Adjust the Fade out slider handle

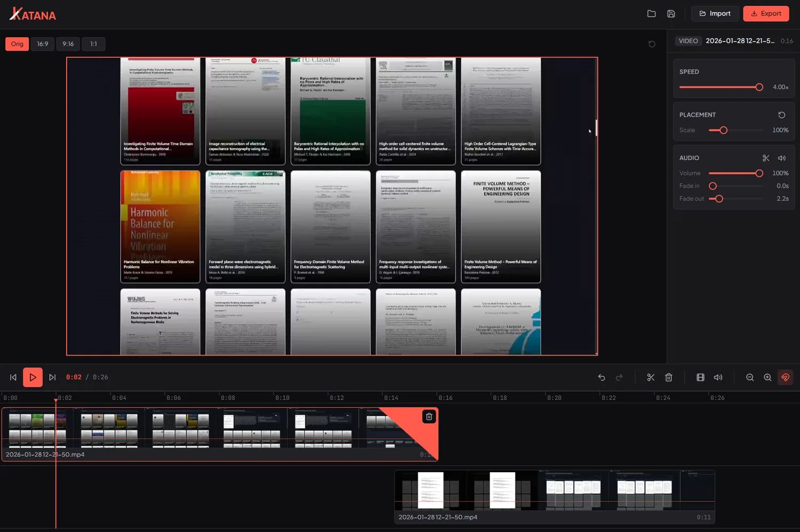point(719,199)
